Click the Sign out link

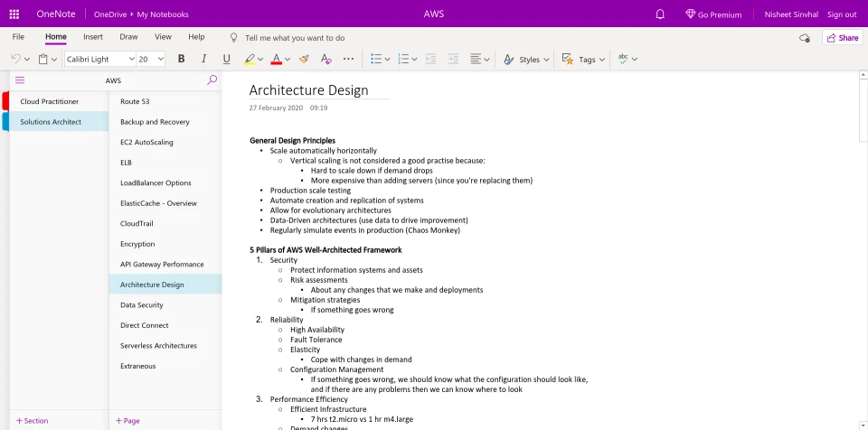(x=842, y=14)
